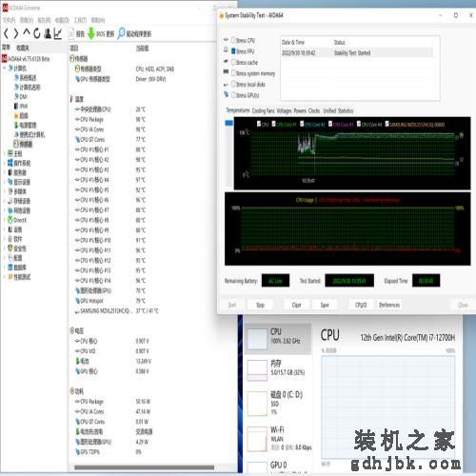Click the 主板 motherboard icon
The height and width of the screenshot is (476, 476).
(x=10, y=153)
